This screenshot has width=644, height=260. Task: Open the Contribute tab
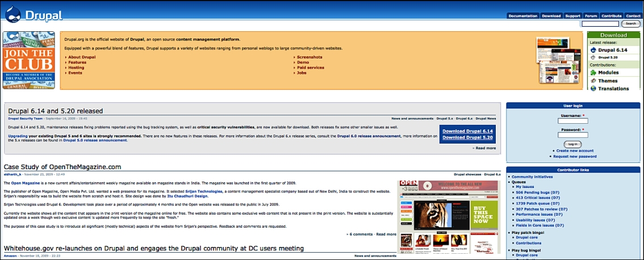click(x=612, y=16)
